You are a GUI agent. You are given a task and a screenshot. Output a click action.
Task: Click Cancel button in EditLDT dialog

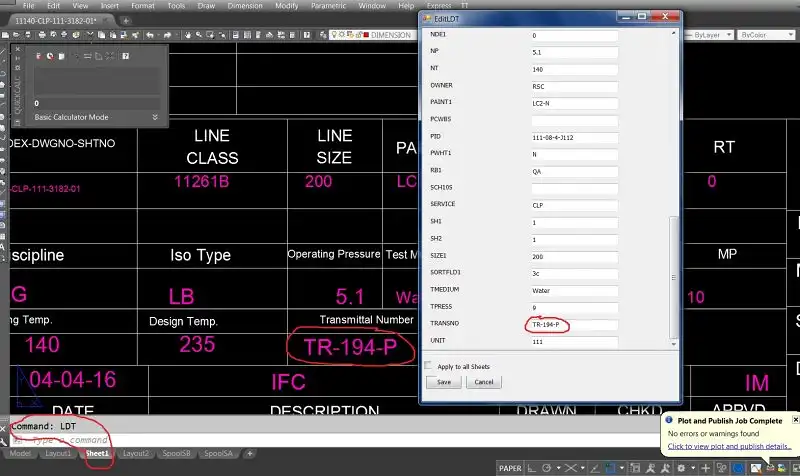tap(484, 382)
